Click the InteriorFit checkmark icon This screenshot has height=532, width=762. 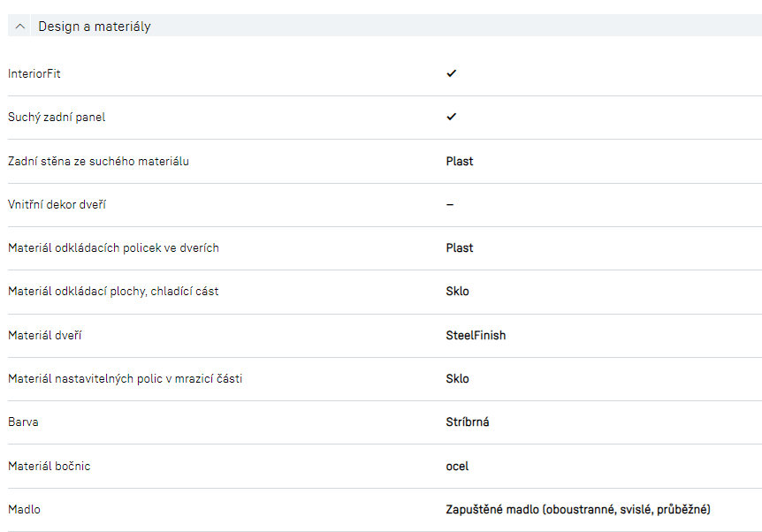tap(451, 73)
